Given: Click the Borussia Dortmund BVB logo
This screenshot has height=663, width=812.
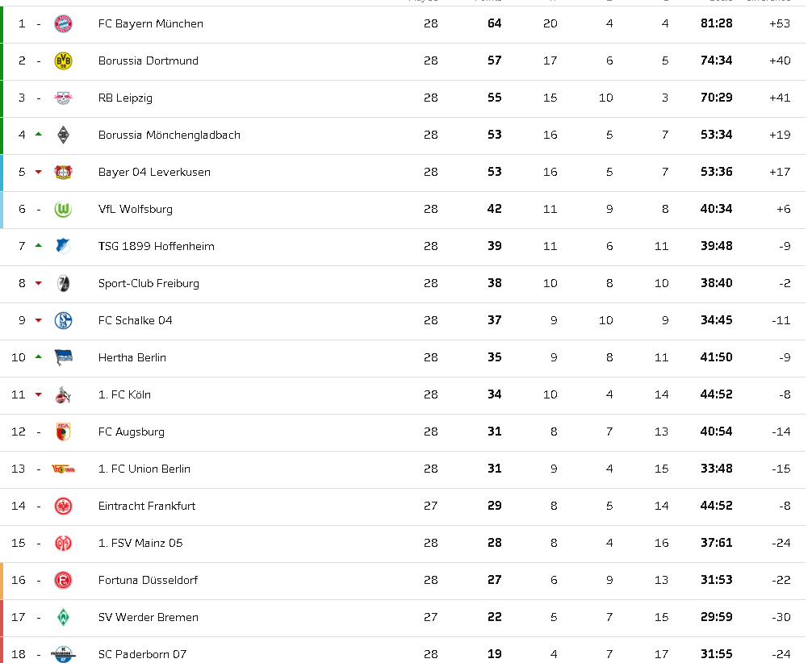Looking at the screenshot, I should tap(63, 61).
